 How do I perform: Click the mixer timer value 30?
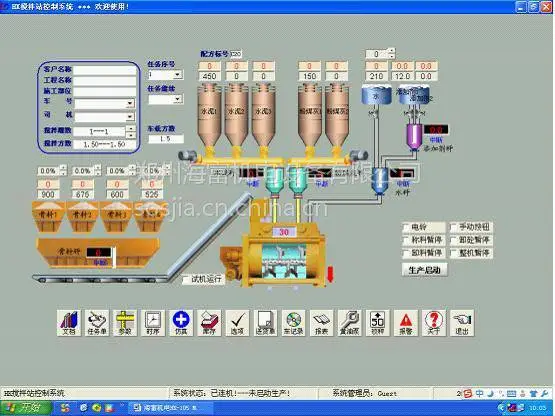(x=284, y=232)
